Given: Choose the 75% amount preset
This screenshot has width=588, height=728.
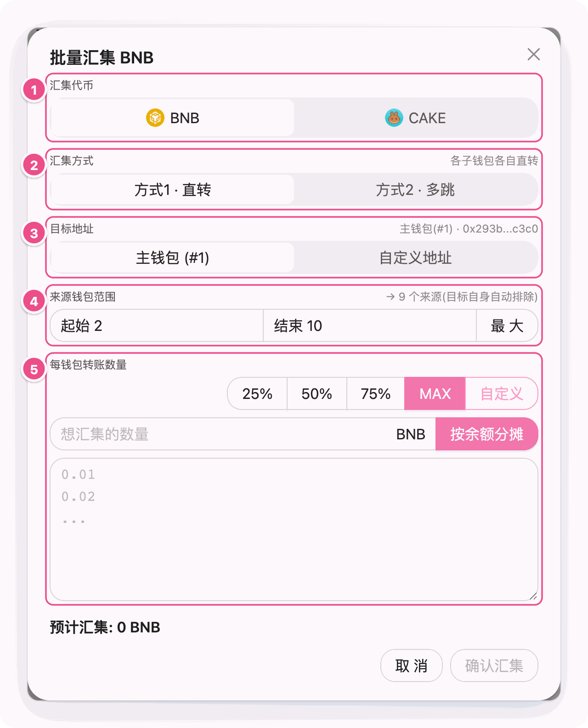Looking at the screenshot, I should click(x=375, y=393).
